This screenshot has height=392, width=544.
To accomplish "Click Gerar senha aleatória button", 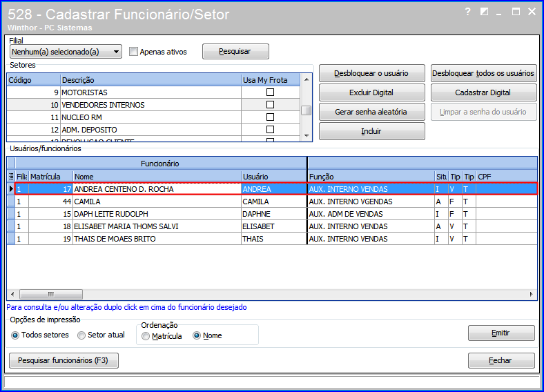I will [x=372, y=112].
